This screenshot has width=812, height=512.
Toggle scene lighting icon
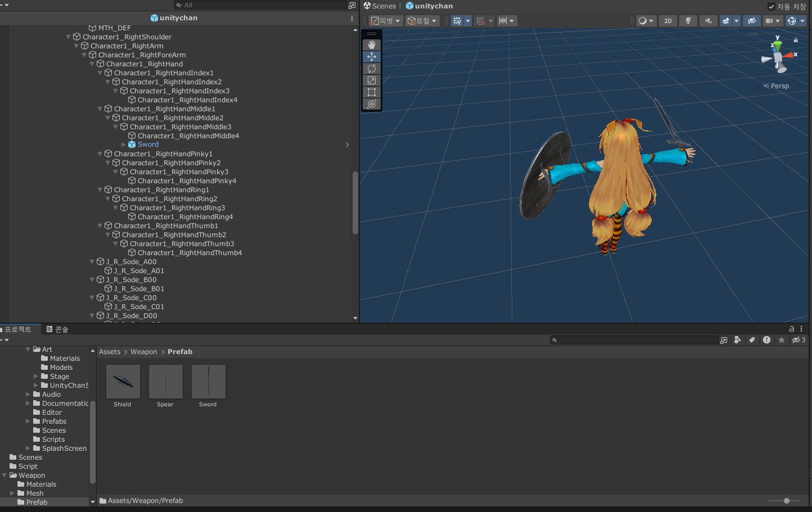pyautogui.click(x=688, y=21)
